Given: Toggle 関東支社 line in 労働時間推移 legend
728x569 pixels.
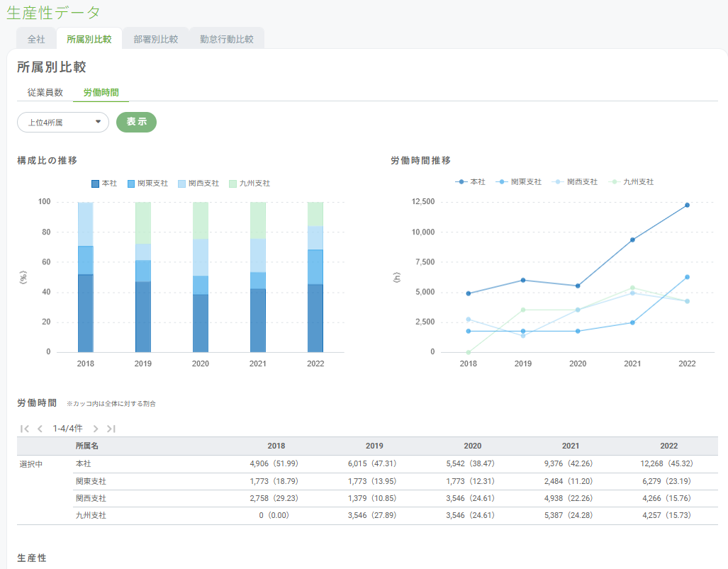Looking at the screenshot, I should pyautogui.click(x=519, y=182).
